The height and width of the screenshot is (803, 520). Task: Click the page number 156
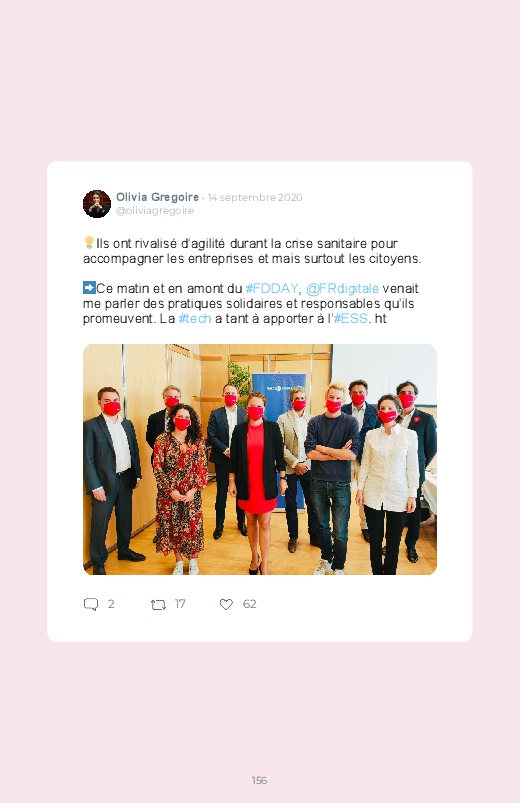[x=259, y=780]
